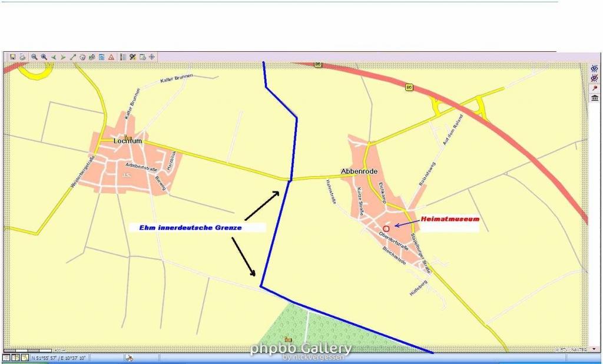Click the save (floppy disk) toolbar icon
Screen dimensions: 603x364
(x=12, y=57)
